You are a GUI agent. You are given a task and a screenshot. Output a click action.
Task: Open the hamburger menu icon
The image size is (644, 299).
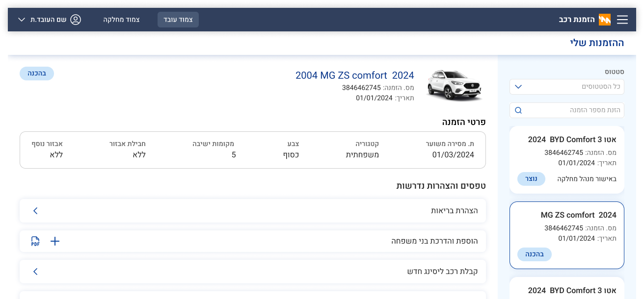622,20
